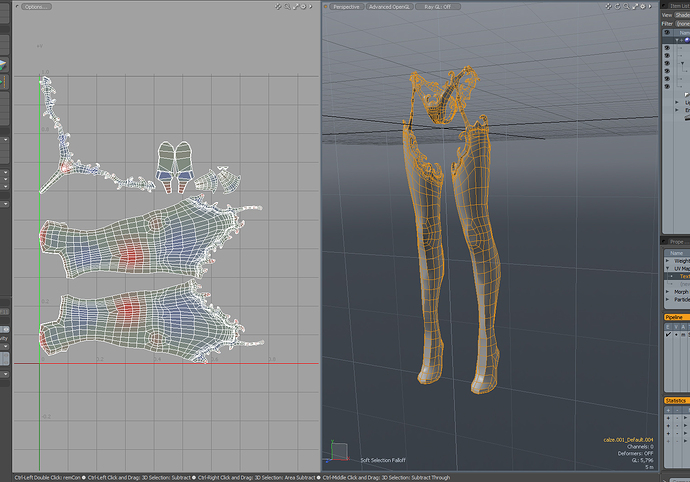This screenshot has height=482, width=690.
Task: Expand the Particle maps row
Action: click(x=667, y=299)
